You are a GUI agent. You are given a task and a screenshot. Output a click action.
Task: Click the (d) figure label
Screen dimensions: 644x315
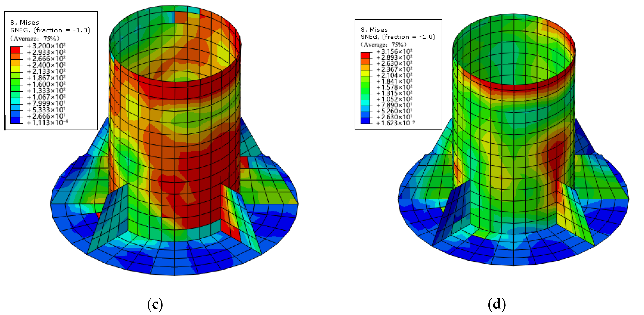coord(497,304)
